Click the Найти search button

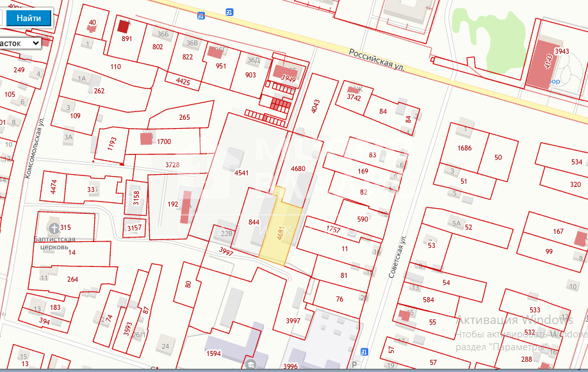[28, 18]
